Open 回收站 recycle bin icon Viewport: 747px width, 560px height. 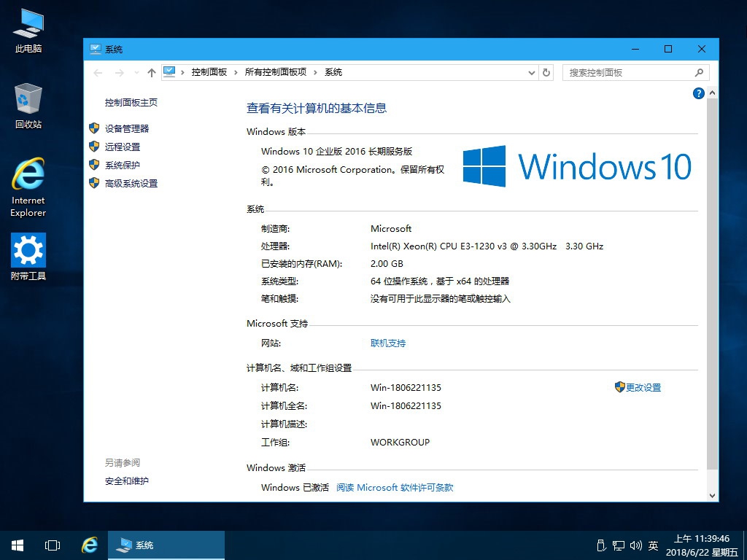click(x=28, y=106)
